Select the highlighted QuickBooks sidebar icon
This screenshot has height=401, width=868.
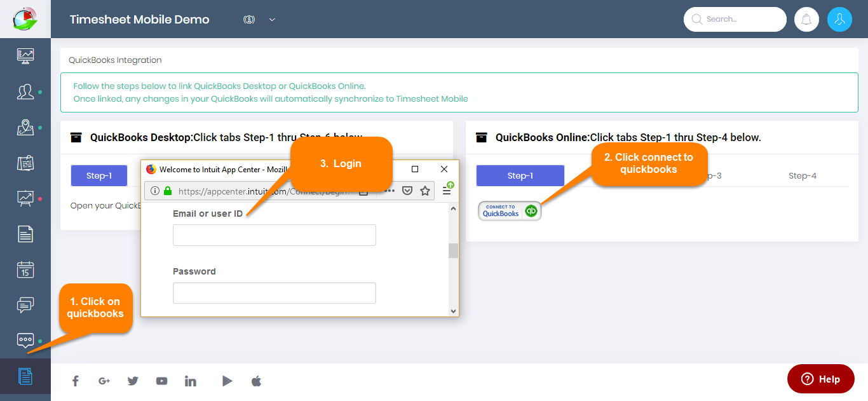(25, 376)
